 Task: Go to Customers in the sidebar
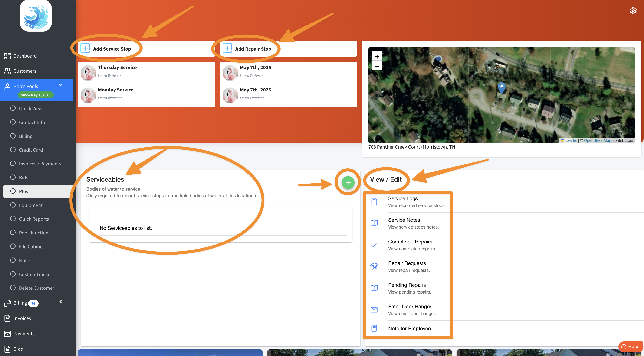24,71
